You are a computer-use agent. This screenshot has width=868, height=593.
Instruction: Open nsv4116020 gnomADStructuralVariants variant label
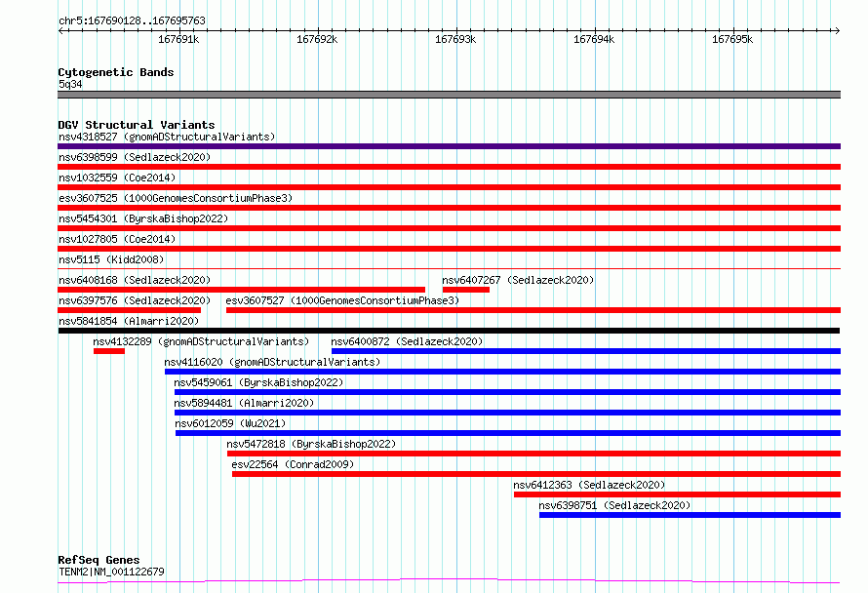pyautogui.click(x=272, y=362)
